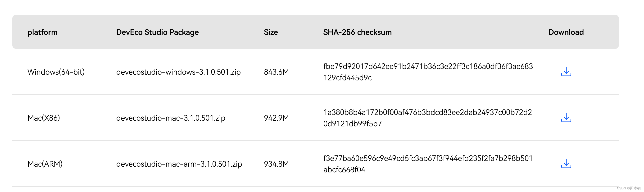644x192 pixels.
Task: Download the Windows 64-bit package
Action: (x=566, y=72)
